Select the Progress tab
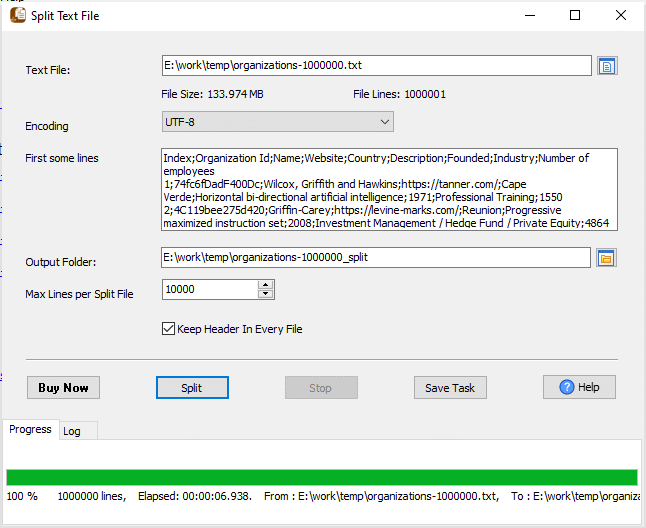The width and height of the screenshot is (646, 528). [x=30, y=430]
